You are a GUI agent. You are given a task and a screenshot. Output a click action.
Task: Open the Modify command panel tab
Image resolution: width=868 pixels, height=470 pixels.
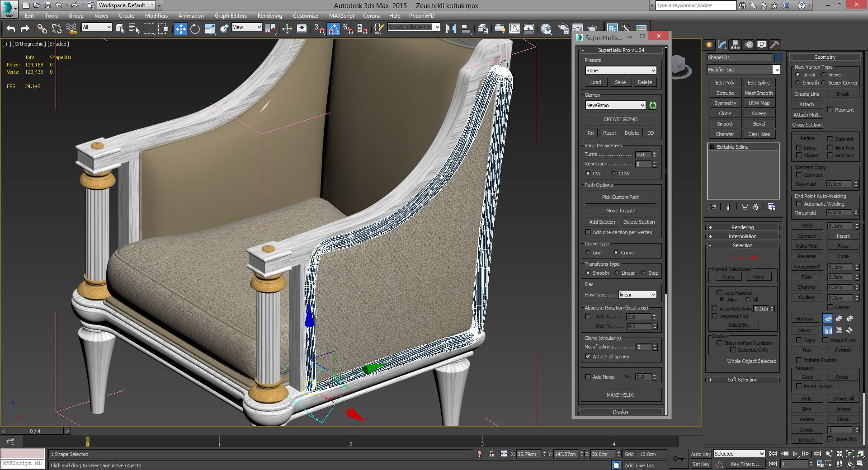click(722, 44)
